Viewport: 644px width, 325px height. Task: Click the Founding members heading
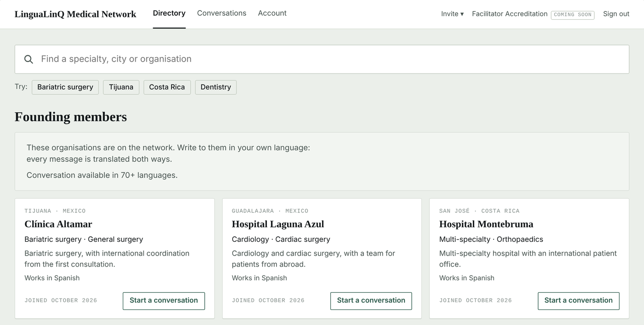(71, 117)
